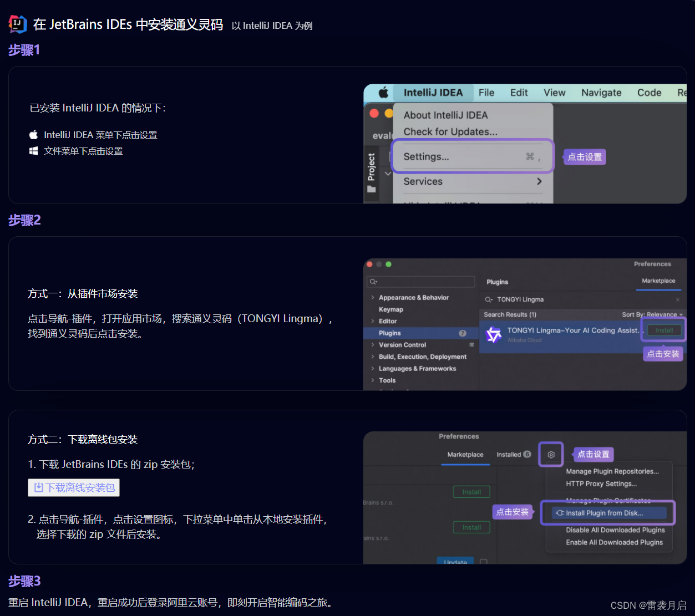Click the 步骤2 heading

[x=24, y=221]
